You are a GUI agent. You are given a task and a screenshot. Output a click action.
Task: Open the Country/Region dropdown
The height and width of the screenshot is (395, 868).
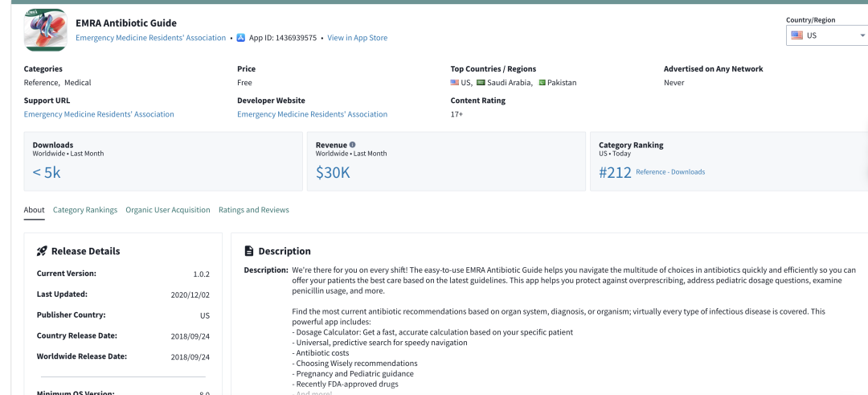pyautogui.click(x=827, y=35)
